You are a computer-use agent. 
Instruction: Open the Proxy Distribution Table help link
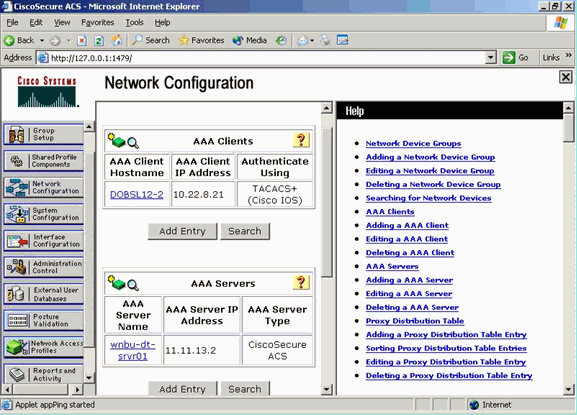415,321
